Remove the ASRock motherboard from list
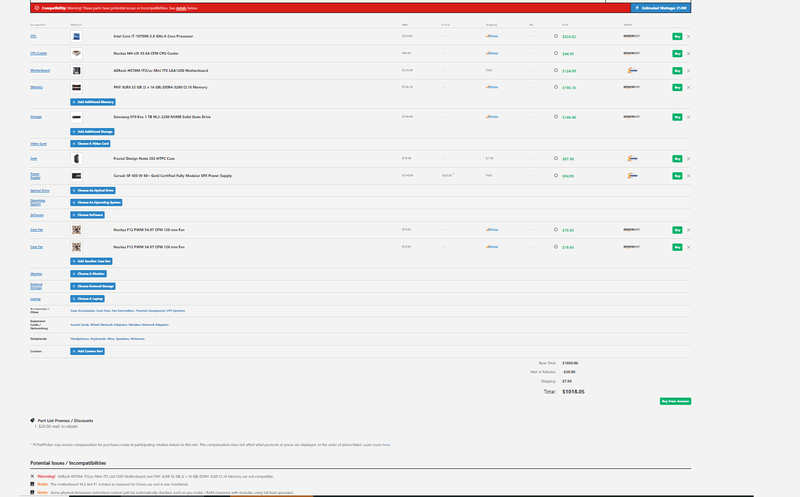Screen dimensions: 800x497 coord(688,71)
